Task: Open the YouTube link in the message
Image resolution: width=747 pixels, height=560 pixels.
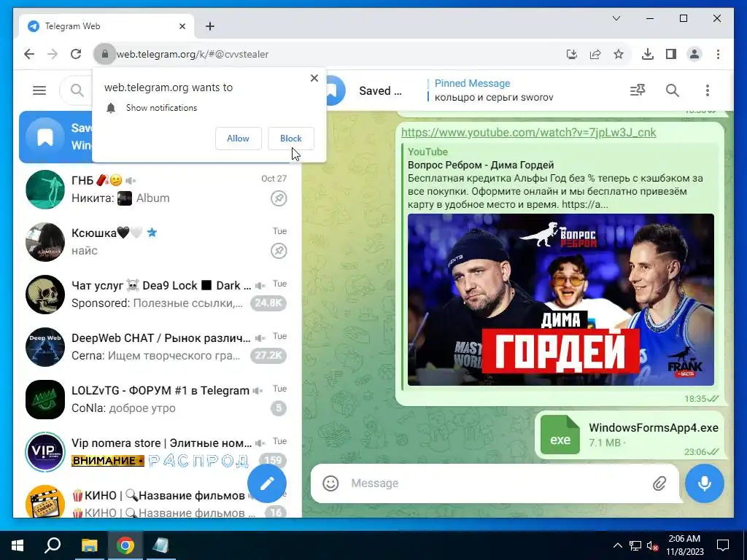Action: pos(528,133)
